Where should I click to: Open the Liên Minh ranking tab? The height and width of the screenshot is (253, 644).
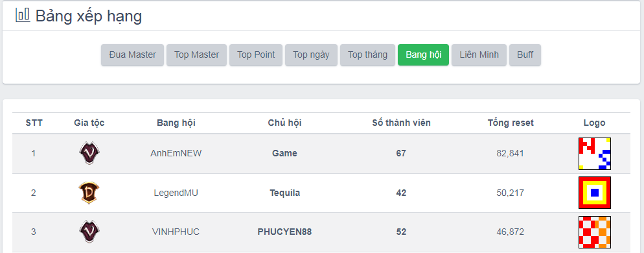[x=479, y=54]
